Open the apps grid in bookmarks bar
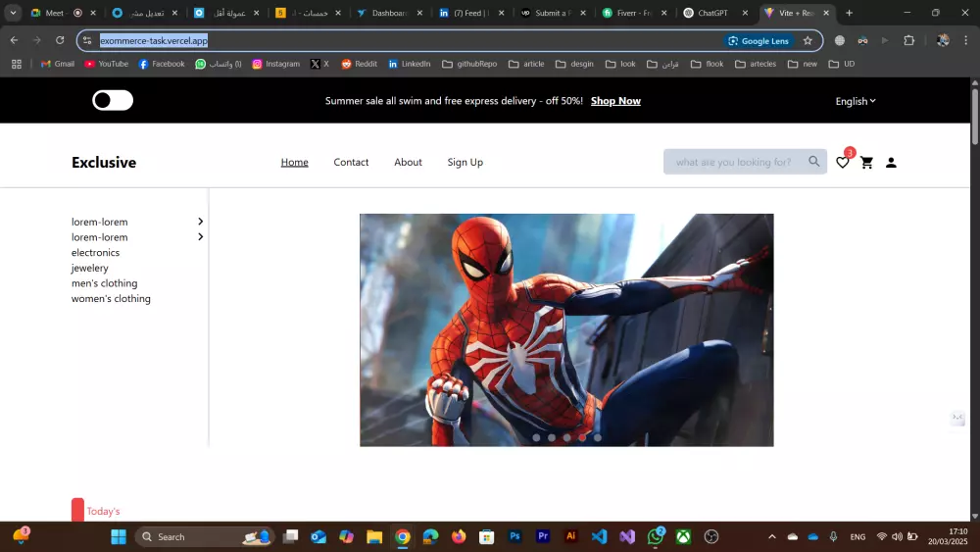The height and width of the screenshot is (552, 980). click(17, 64)
